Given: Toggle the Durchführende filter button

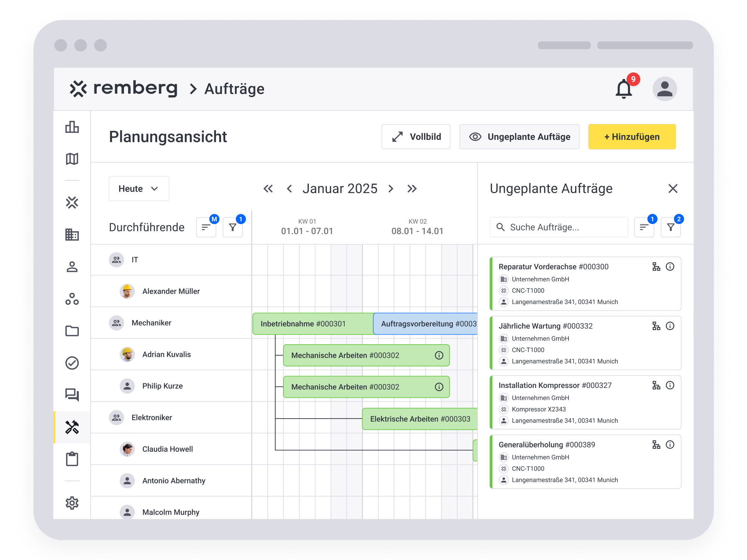Looking at the screenshot, I should (x=233, y=227).
